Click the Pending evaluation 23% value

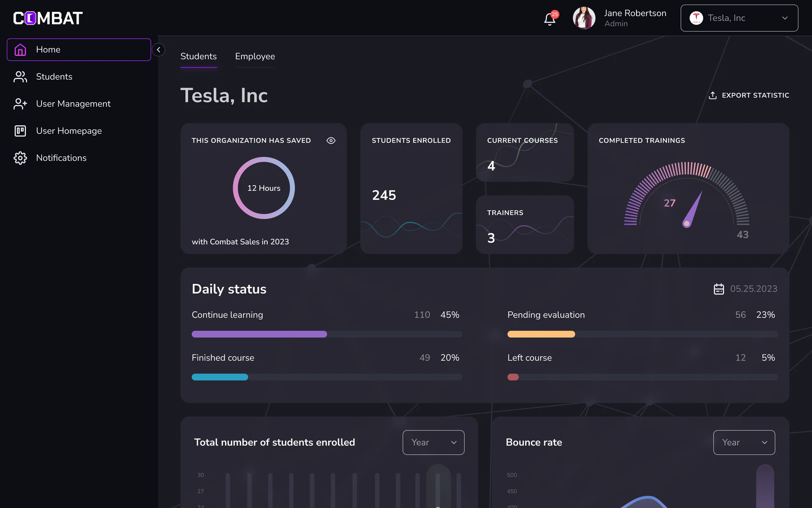click(x=765, y=315)
